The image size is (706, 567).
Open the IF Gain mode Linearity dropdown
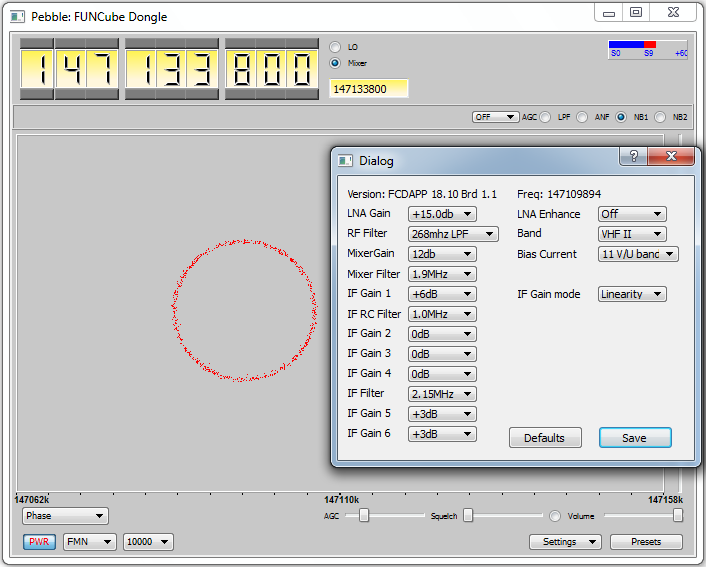pyautogui.click(x=632, y=294)
